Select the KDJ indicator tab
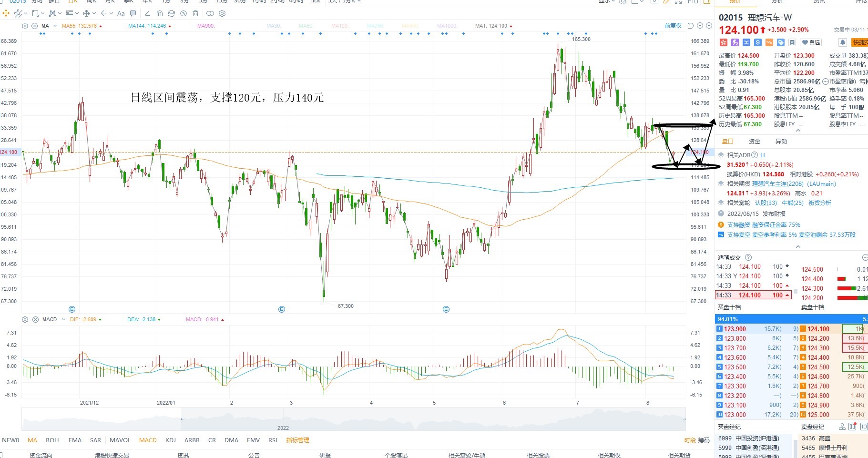This screenshot has height=458, width=868. tap(171, 440)
